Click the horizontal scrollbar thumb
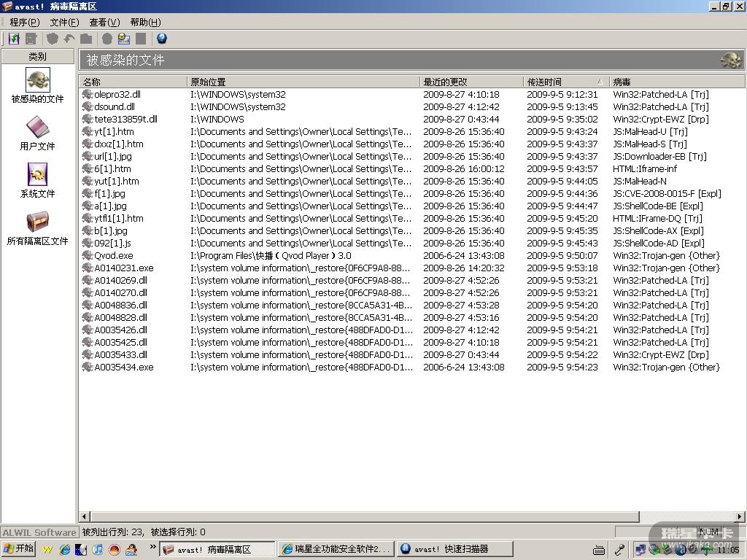The width and height of the screenshot is (747, 560). pyautogui.click(x=365, y=517)
